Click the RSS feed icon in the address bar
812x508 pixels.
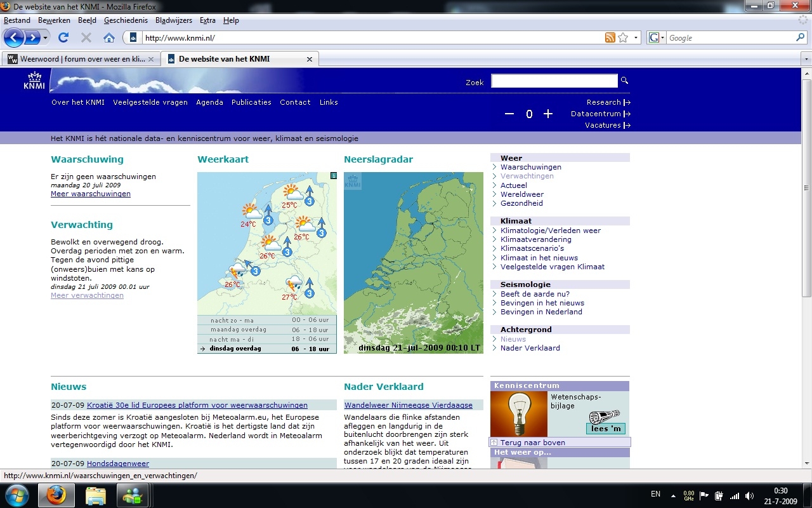point(610,38)
